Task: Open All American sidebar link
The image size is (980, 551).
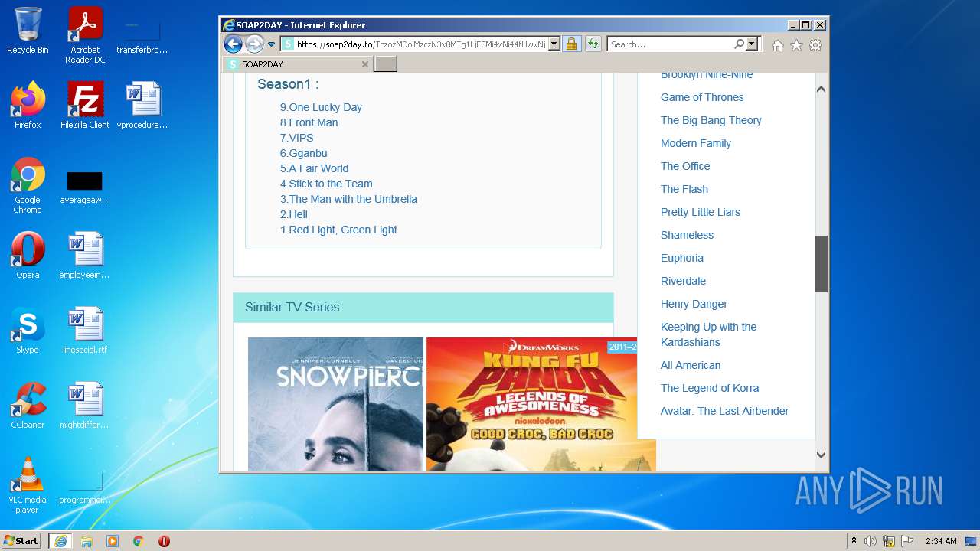Action: point(691,365)
